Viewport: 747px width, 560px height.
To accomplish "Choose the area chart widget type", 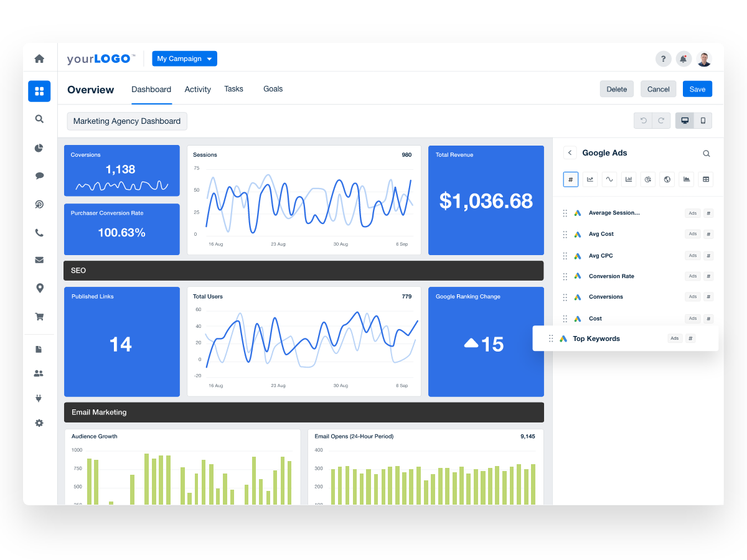I will (x=686, y=179).
